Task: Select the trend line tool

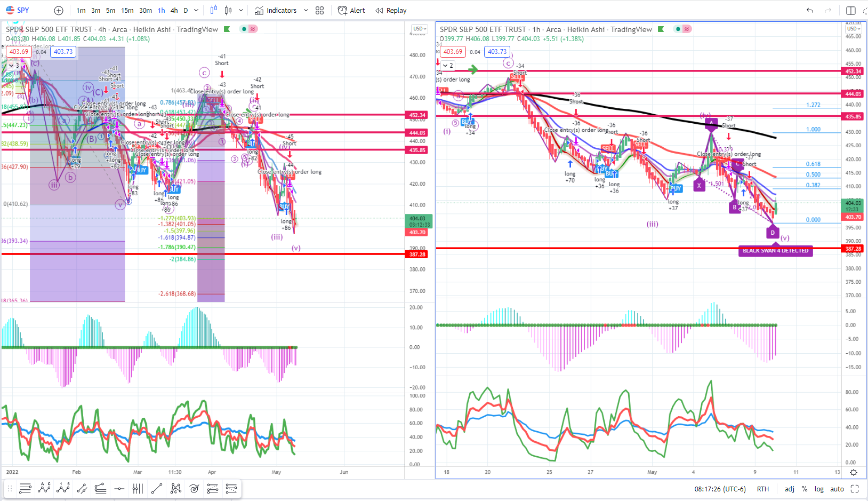Action: click(x=157, y=488)
